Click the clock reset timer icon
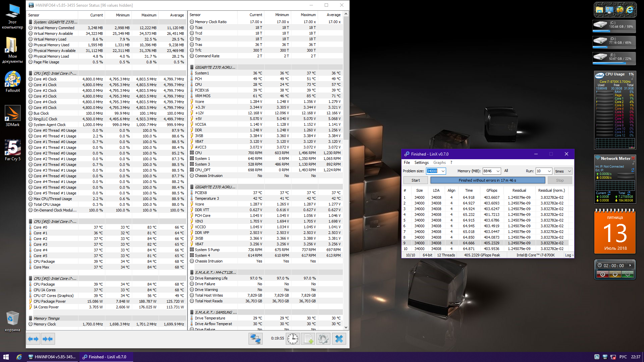This screenshot has width=644, height=362. 293,339
